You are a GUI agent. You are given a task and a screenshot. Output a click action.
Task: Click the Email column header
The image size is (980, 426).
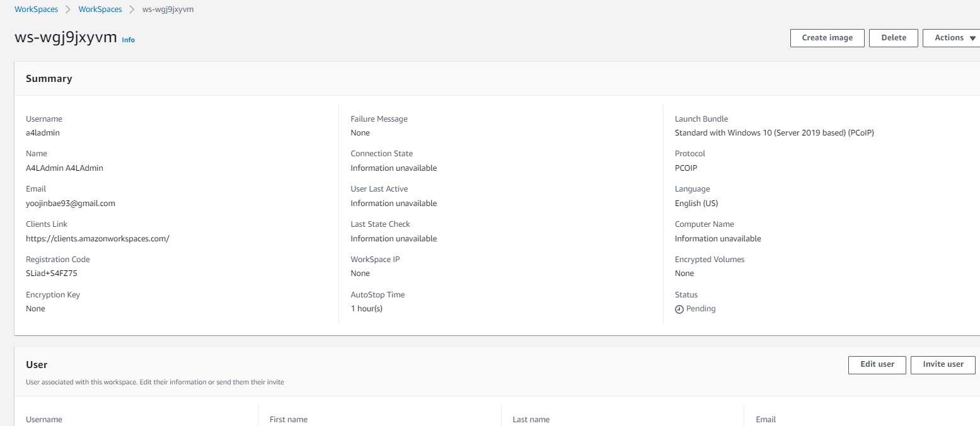coord(765,419)
